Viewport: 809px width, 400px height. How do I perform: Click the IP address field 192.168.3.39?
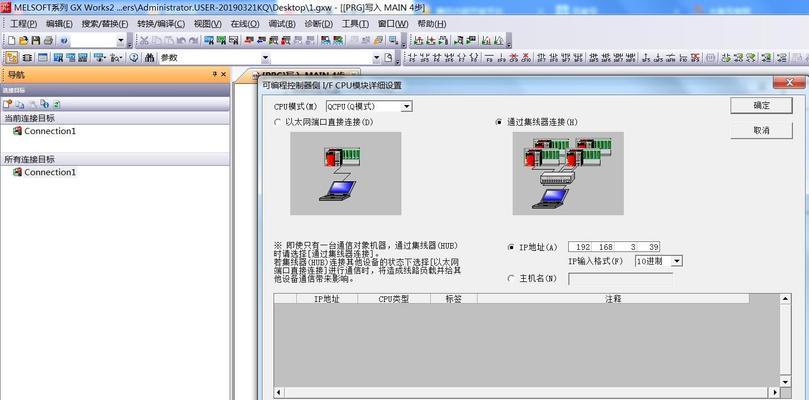coord(614,247)
